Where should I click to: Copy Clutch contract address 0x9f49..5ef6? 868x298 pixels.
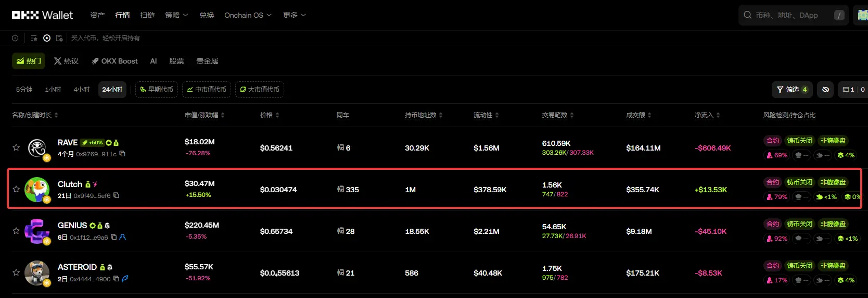point(116,195)
